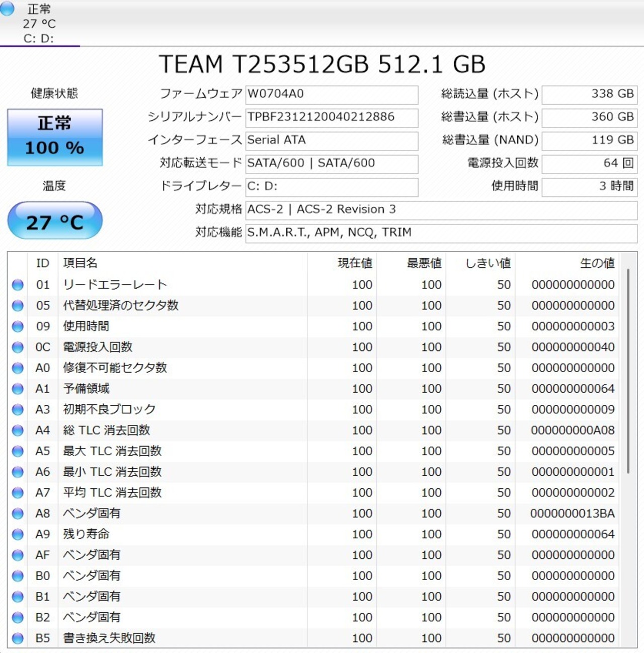644x653 pixels.
Task: Click the シリアルナンバー field
Action: 332,117
